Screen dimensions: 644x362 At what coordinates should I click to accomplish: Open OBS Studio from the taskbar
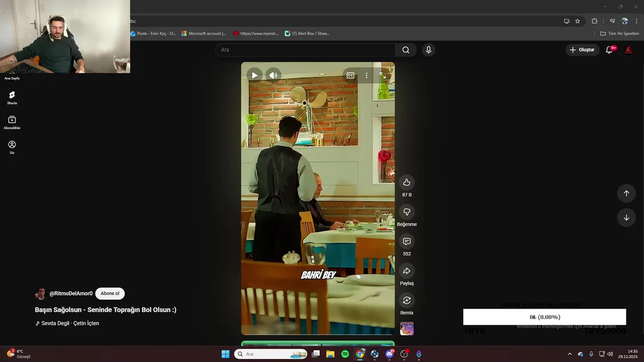[404, 354]
